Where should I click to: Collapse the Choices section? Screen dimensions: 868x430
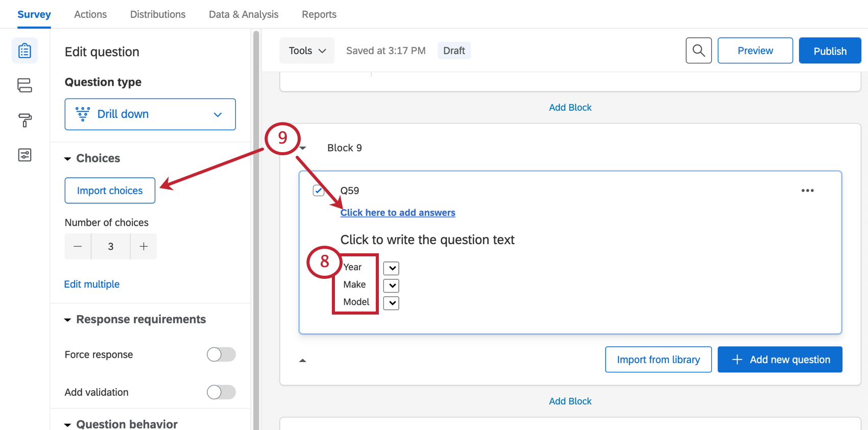coord(67,159)
